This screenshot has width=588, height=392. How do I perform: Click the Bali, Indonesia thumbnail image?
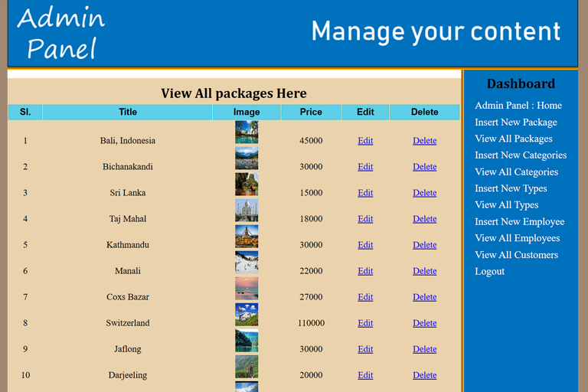pos(247,132)
